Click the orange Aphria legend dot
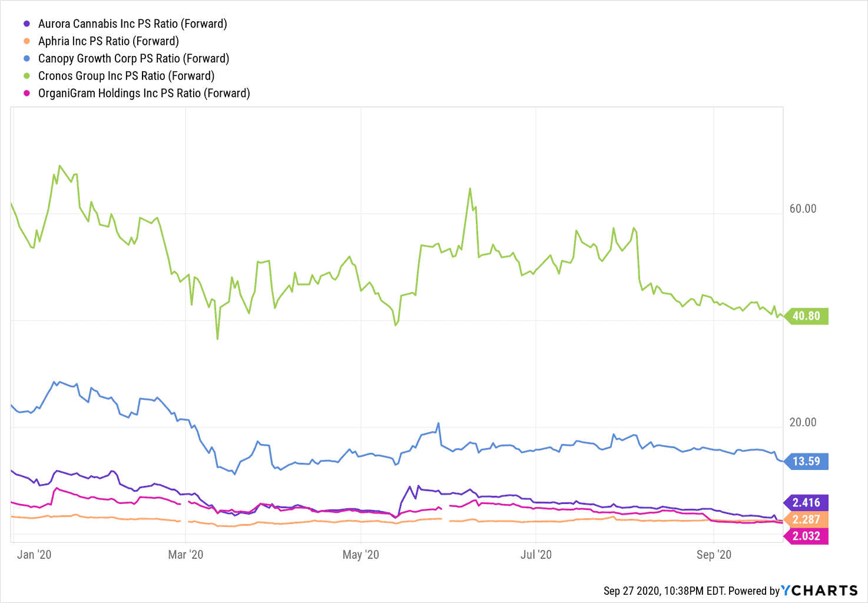868x603 pixels. (x=26, y=41)
